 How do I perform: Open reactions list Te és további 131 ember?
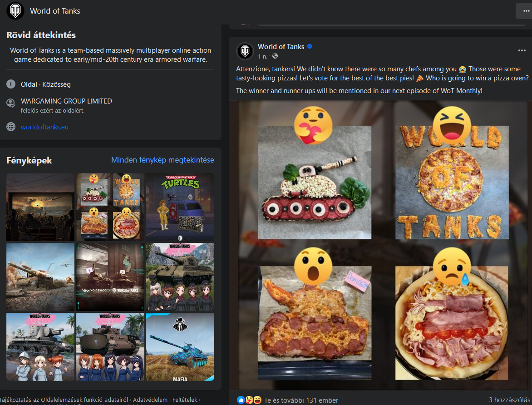(301, 400)
